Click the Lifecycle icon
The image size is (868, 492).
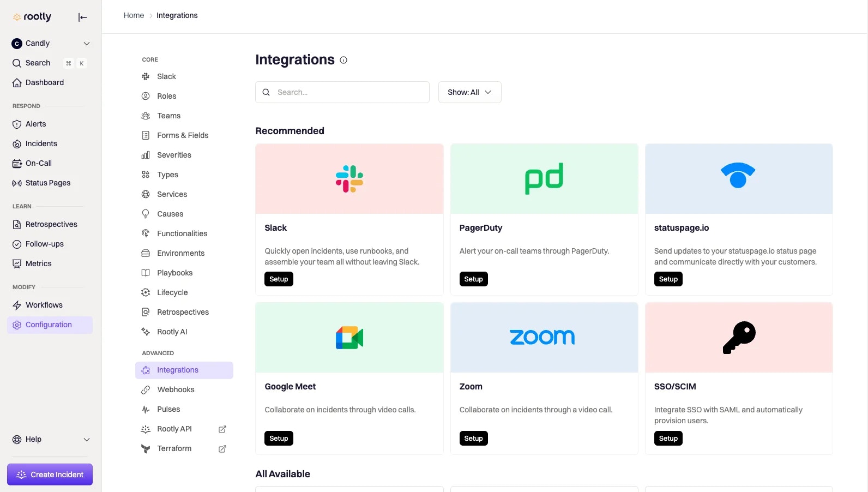pyautogui.click(x=146, y=293)
